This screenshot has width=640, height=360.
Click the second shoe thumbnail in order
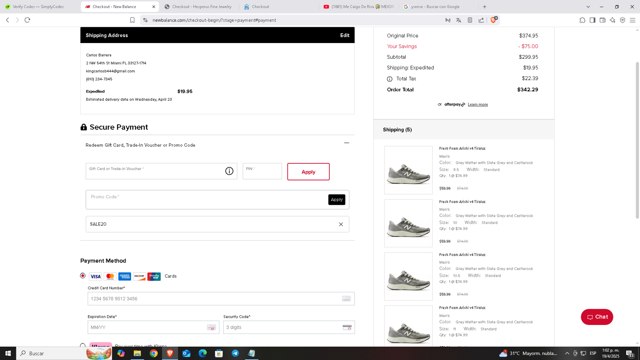click(408, 223)
